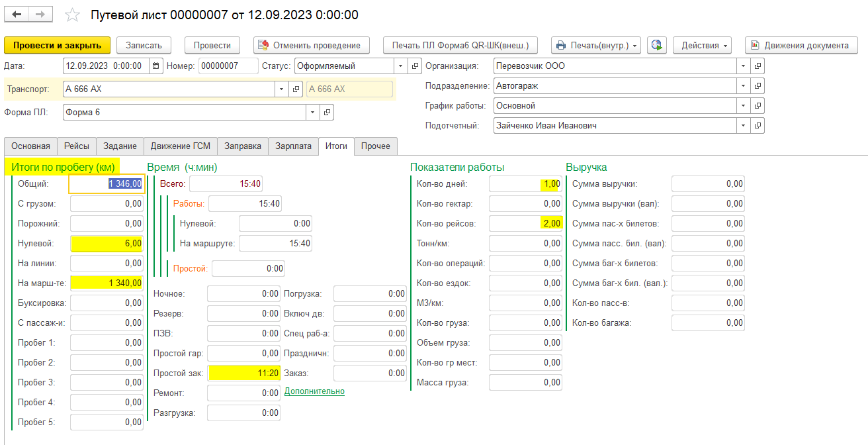
Task: Open the Транспорт record via open icon
Action: (296, 89)
